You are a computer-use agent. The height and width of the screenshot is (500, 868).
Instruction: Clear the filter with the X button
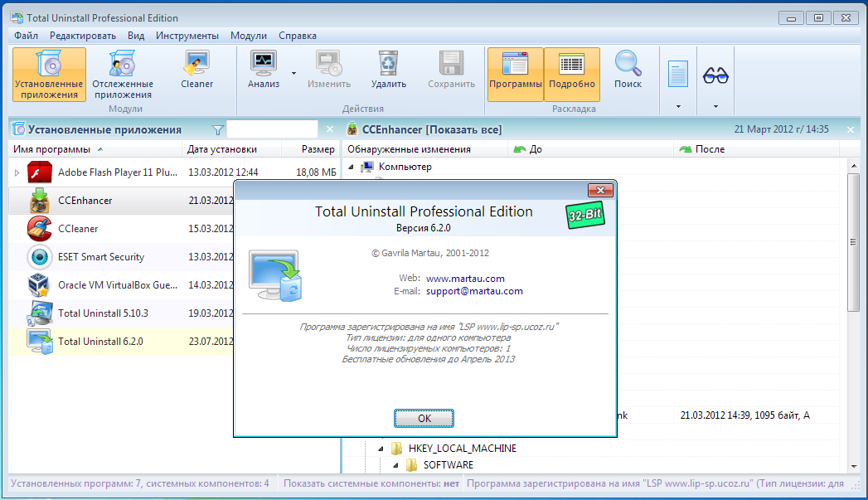pos(330,129)
